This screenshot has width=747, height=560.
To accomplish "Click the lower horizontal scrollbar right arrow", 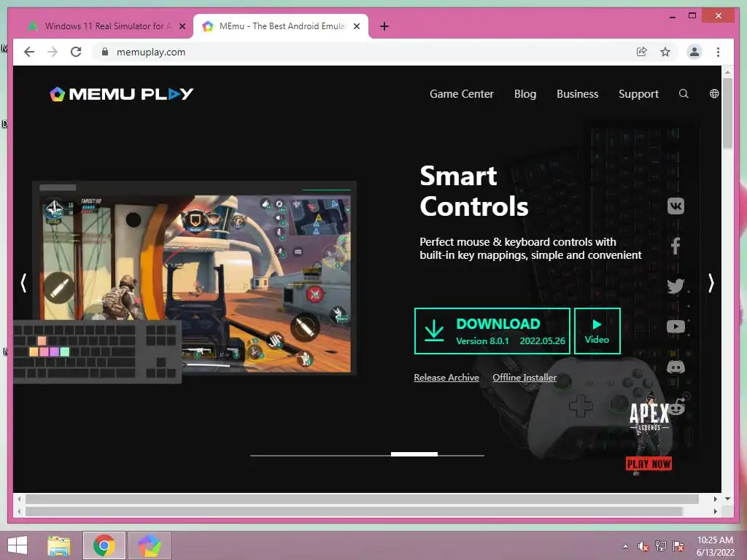I will (715, 511).
